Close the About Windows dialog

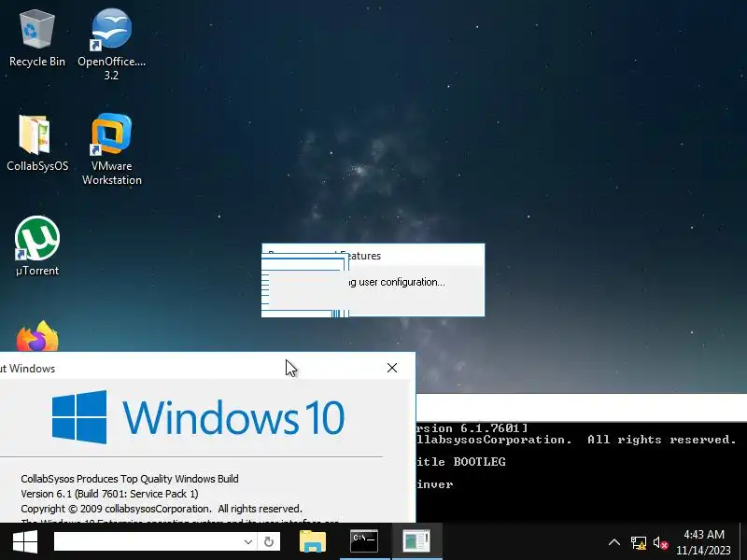pyautogui.click(x=392, y=368)
